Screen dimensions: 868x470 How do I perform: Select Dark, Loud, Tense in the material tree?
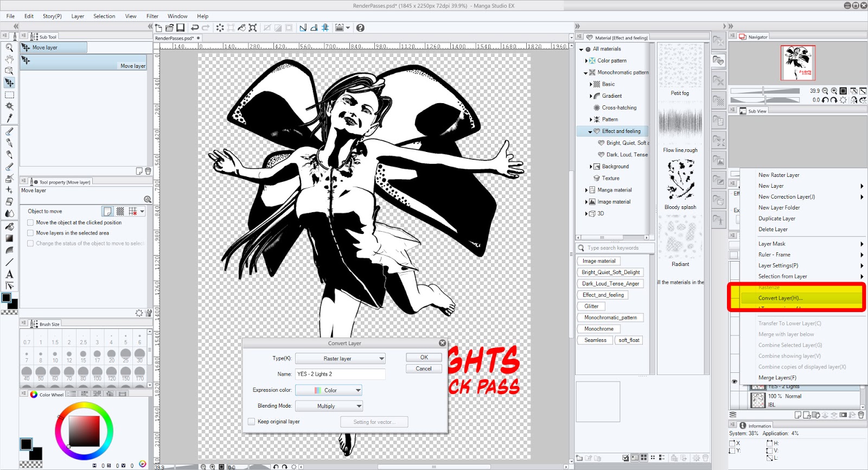627,155
